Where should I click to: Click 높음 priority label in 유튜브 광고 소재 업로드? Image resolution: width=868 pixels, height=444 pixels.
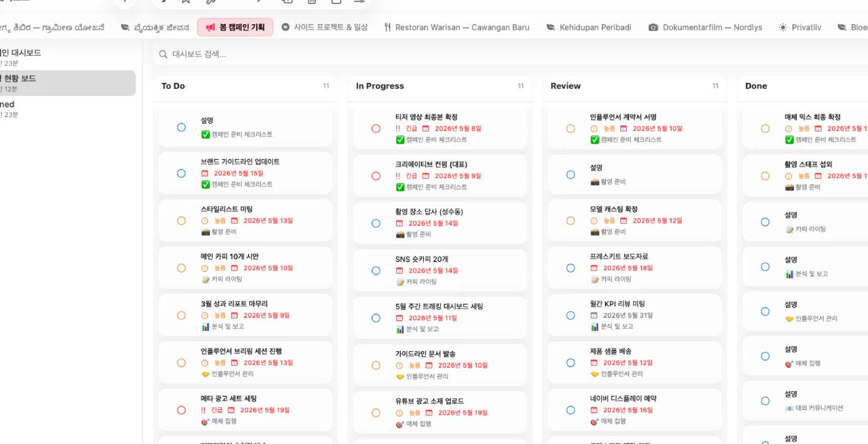(415, 413)
